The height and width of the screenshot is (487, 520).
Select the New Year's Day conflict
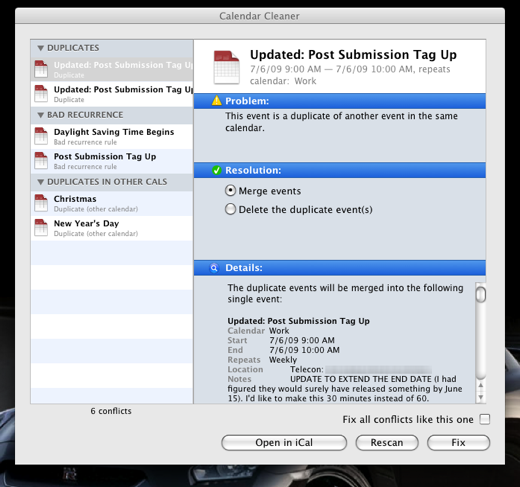[x=112, y=228]
